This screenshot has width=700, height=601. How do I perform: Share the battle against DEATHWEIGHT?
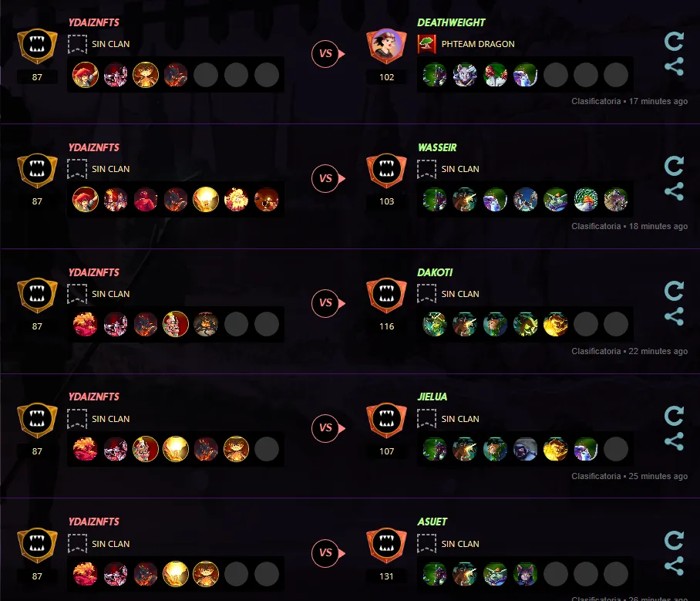(x=674, y=66)
